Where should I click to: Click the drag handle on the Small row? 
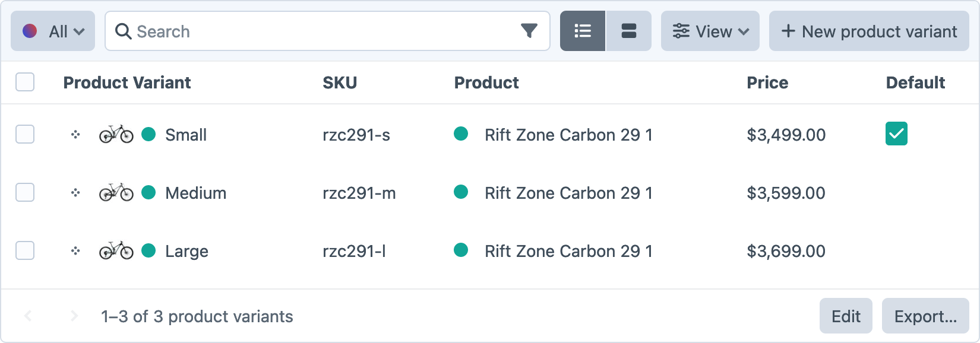[x=75, y=135]
